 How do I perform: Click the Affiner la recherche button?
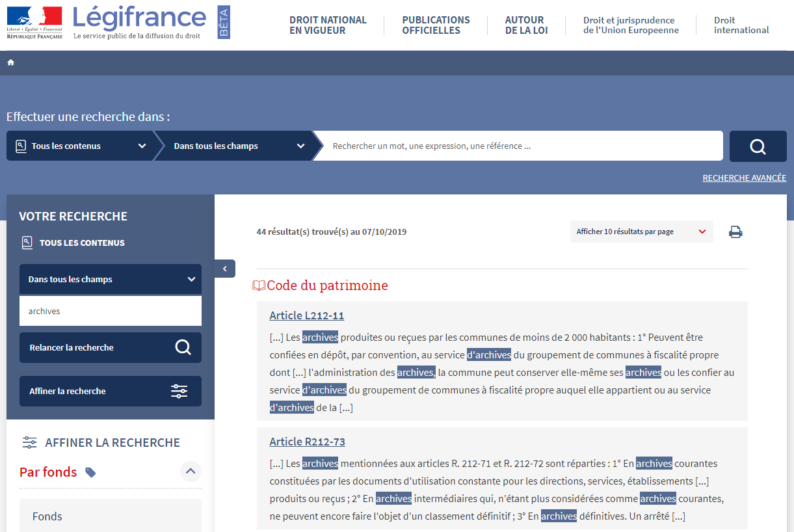pyautogui.click(x=111, y=392)
